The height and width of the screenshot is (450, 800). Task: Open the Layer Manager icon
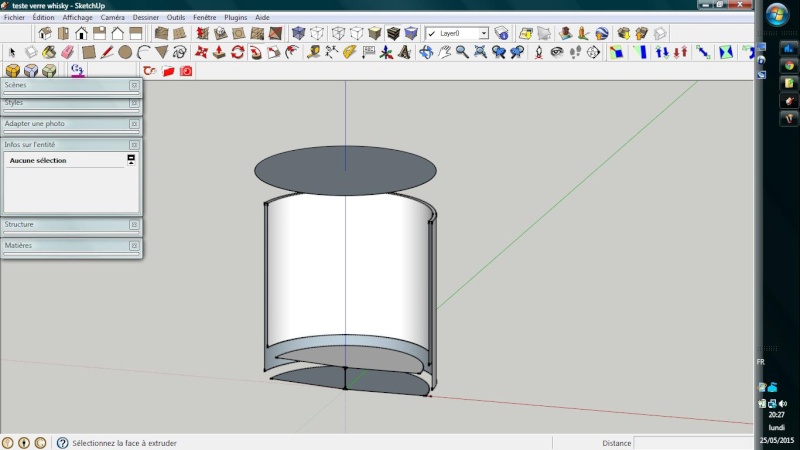[502, 34]
